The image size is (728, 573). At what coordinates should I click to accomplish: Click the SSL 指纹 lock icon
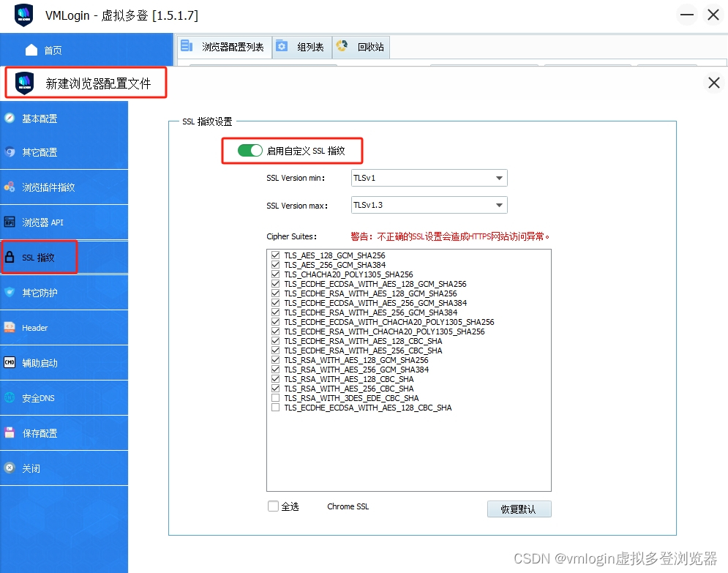pyautogui.click(x=10, y=257)
